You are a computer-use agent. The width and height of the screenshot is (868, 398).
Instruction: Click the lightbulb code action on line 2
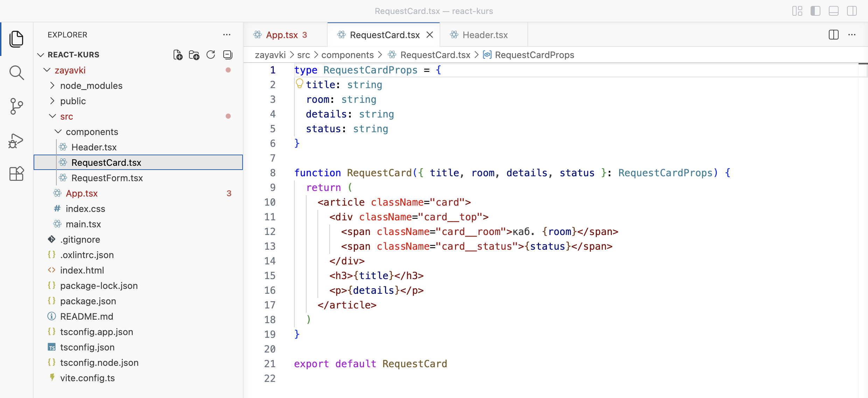[x=300, y=84]
